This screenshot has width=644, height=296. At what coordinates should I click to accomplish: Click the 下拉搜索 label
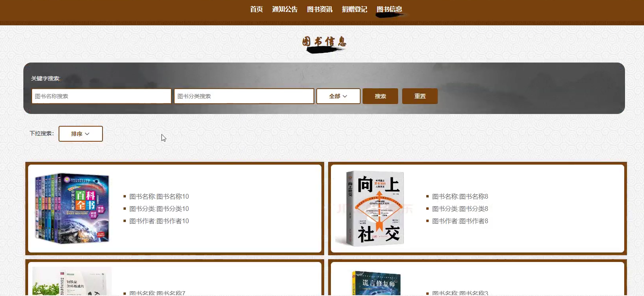tap(42, 133)
